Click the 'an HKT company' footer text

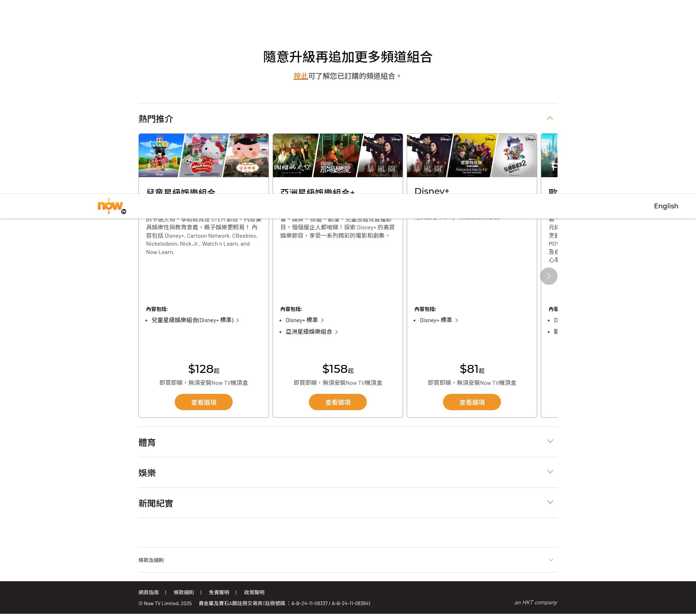[536, 603]
